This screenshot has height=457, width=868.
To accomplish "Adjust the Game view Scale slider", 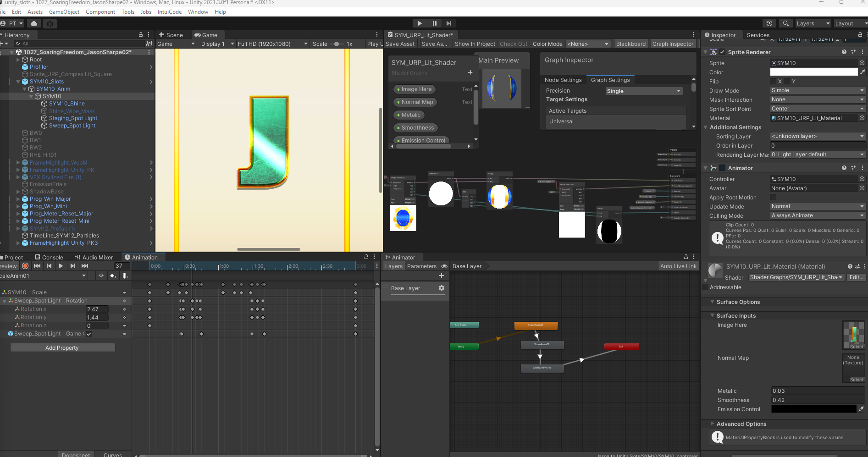I will (x=337, y=44).
